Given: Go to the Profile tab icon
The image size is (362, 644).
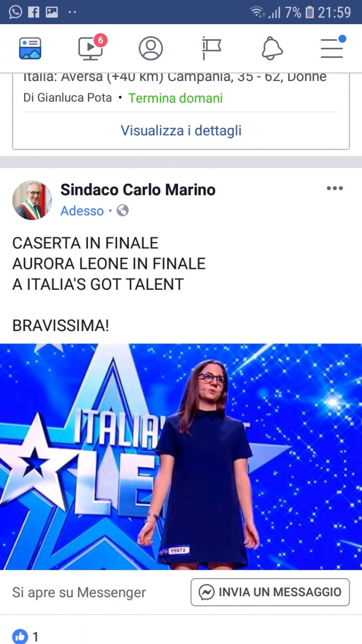Looking at the screenshot, I should click(x=151, y=48).
